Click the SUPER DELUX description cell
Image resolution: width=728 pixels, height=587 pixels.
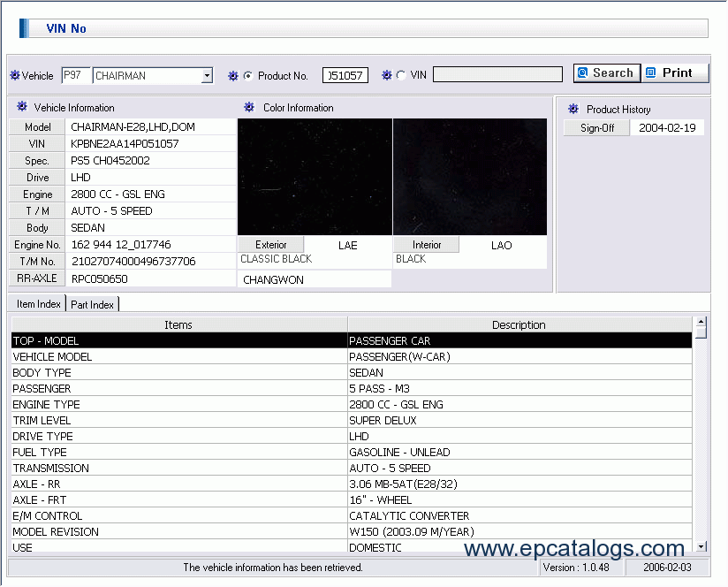pos(520,420)
